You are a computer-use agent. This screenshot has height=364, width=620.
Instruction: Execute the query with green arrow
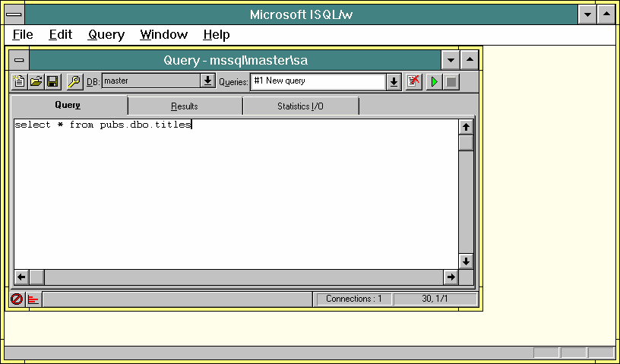(x=434, y=81)
